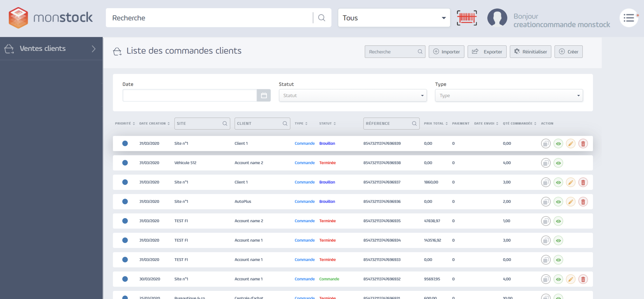Sort by the PRIORITÉ column
644x299 pixels.
[x=125, y=123]
